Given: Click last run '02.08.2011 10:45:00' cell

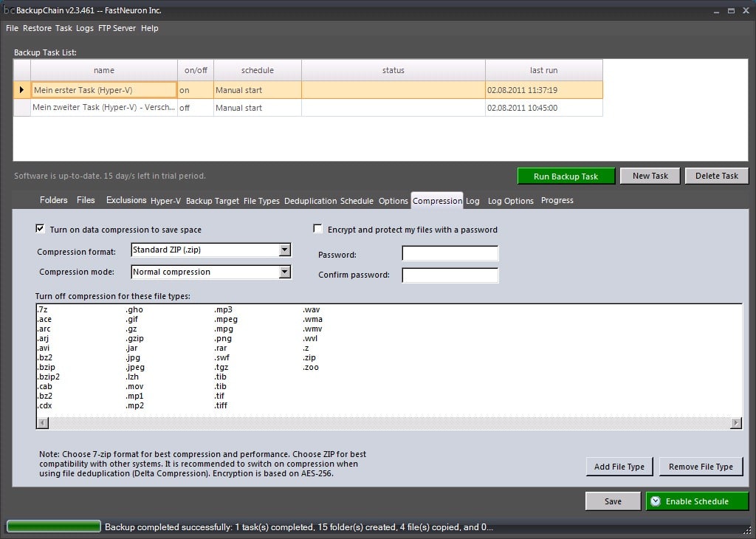Looking at the screenshot, I should pos(544,108).
